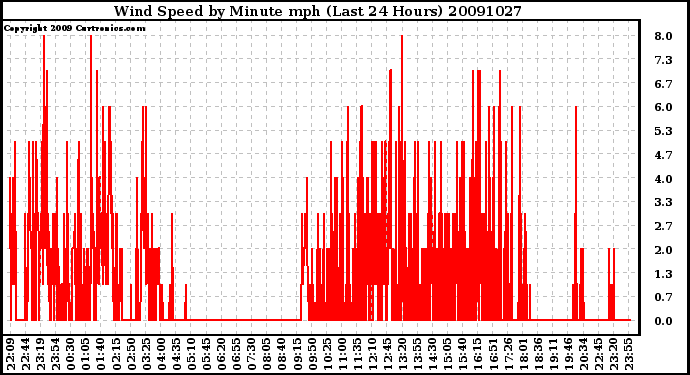Select the 02:15 time label
The height and width of the screenshot is (375, 690).
pyautogui.click(x=116, y=354)
